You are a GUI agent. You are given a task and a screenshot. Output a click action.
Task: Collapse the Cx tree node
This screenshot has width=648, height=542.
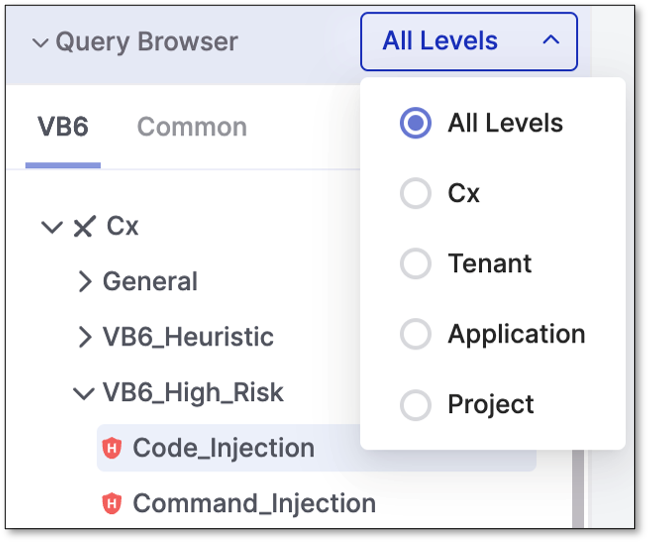52,227
